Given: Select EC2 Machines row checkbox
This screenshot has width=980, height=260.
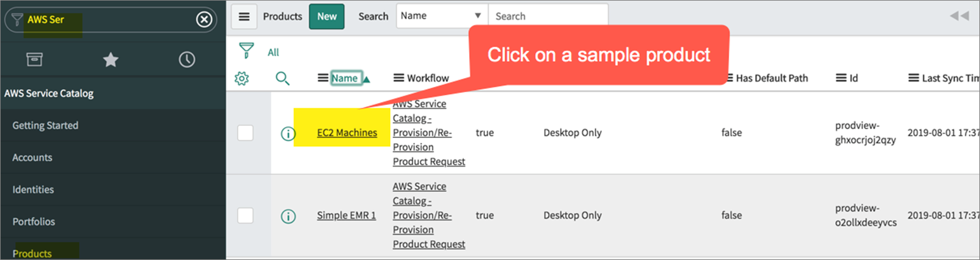Looking at the screenshot, I should pos(245,133).
